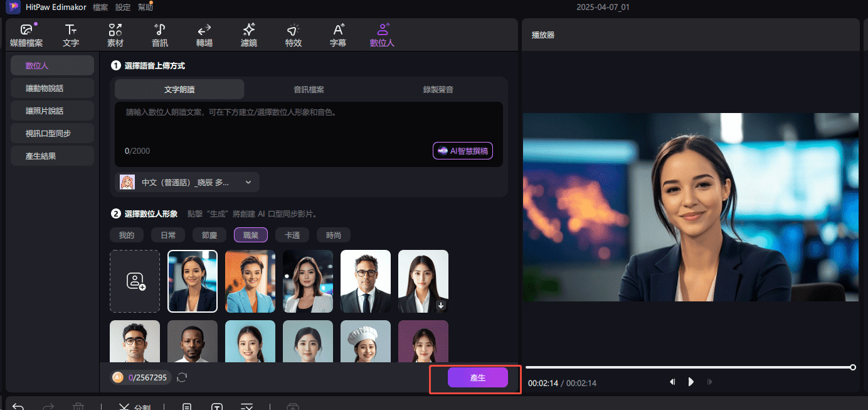The image size is (868, 410).
Task: Select the 職業 avatar category
Action: point(250,234)
